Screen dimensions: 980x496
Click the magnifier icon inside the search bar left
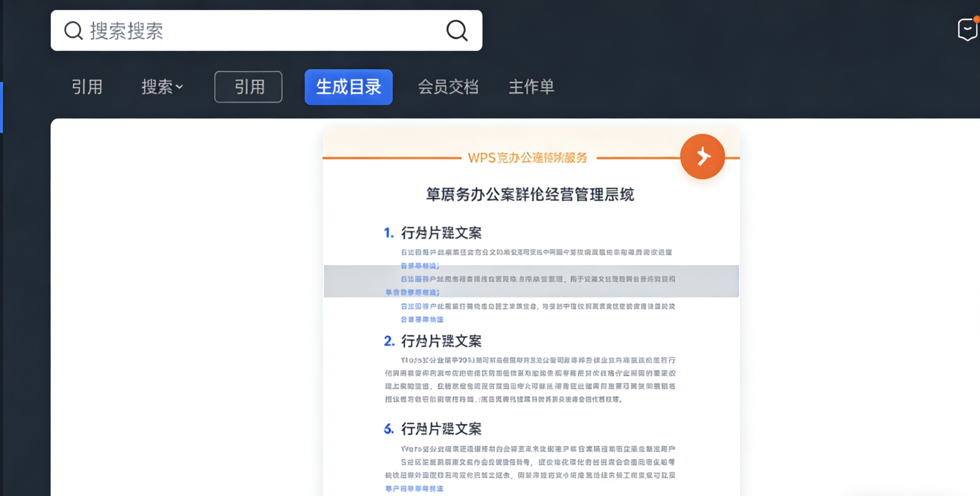[74, 31]
